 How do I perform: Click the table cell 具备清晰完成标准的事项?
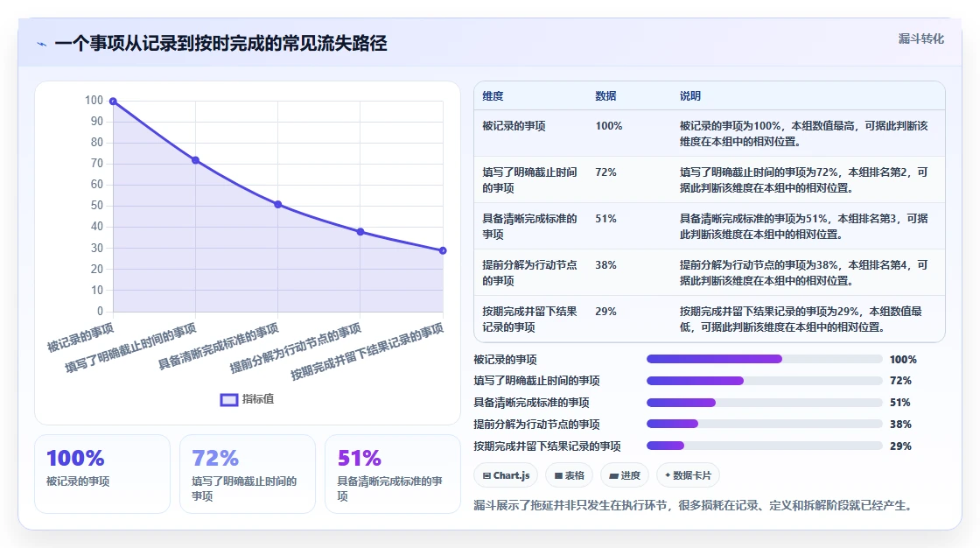click(x=529, y=227)
